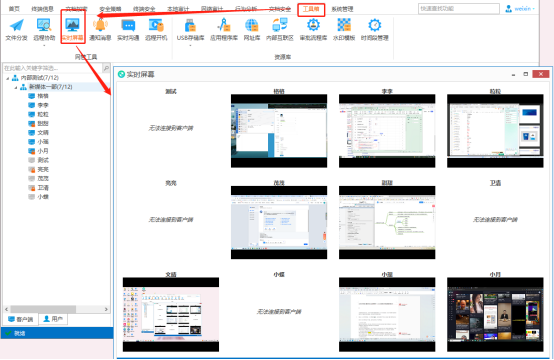Switch to the 行为分析 tab
The height and width of the screenshot is (360, 554).
point(246,9)
